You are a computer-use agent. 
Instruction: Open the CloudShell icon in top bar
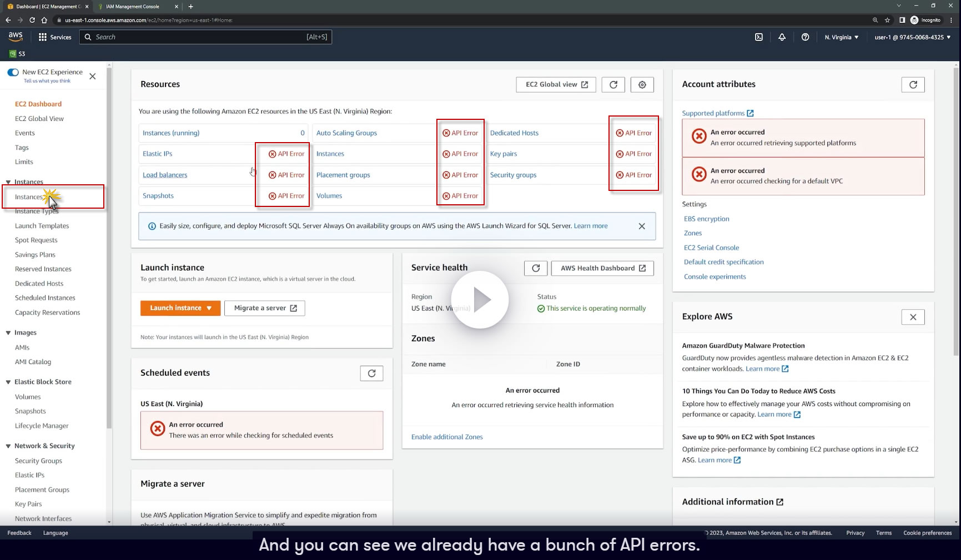pos(758,37)
